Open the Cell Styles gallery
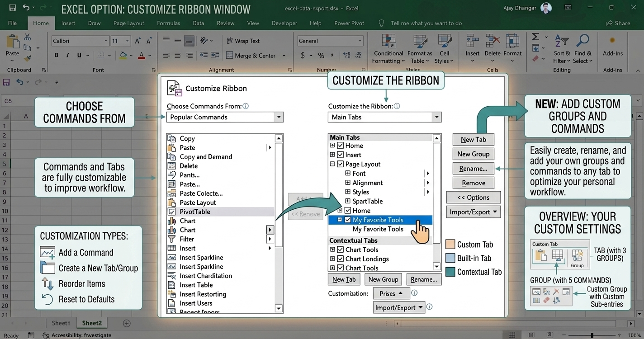644x339 pixels. (444, 49)
